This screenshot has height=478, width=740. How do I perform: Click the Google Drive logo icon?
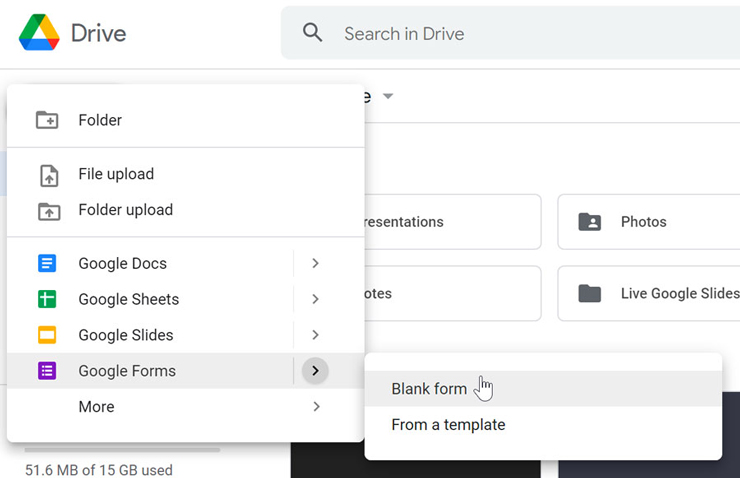pos(39,33)
